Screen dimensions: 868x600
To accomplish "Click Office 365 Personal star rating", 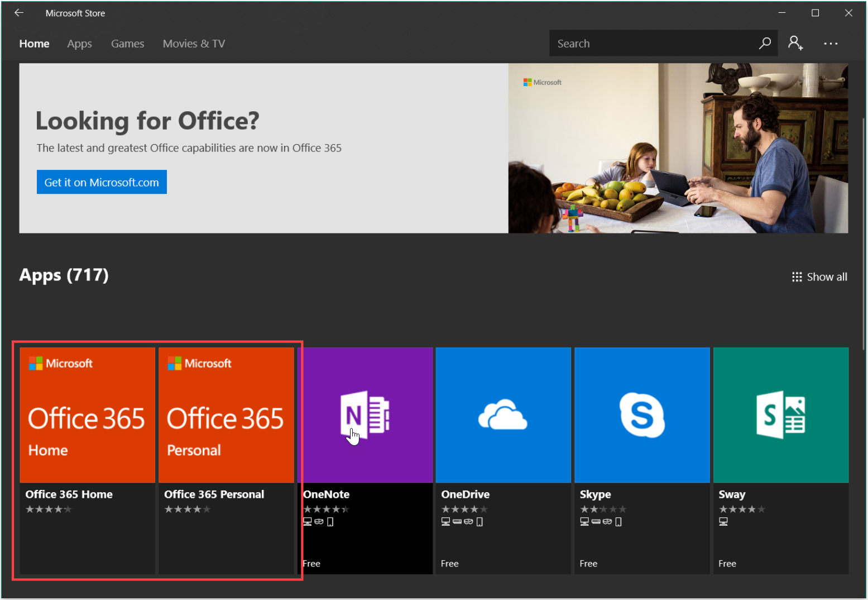I will click(x=188, y=509).
